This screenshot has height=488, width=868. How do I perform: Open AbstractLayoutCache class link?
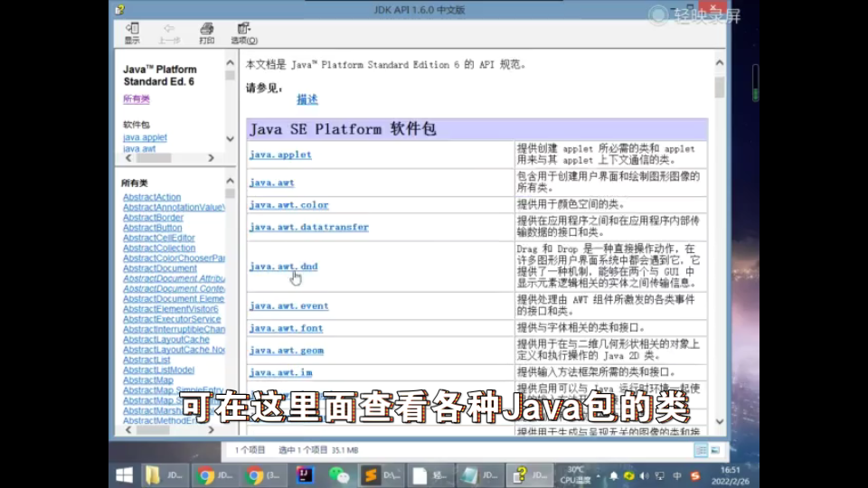[166, 340]
